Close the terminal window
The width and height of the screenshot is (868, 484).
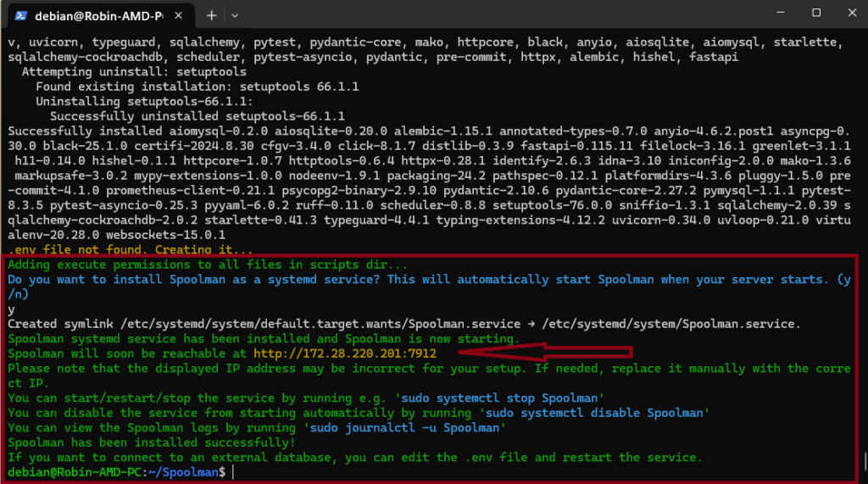coord(852,13)
